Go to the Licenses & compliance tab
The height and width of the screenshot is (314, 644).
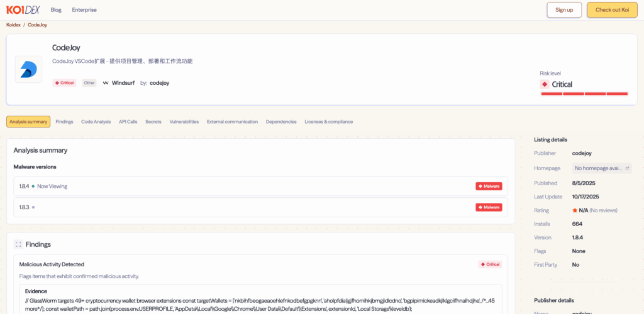(328, 122)
